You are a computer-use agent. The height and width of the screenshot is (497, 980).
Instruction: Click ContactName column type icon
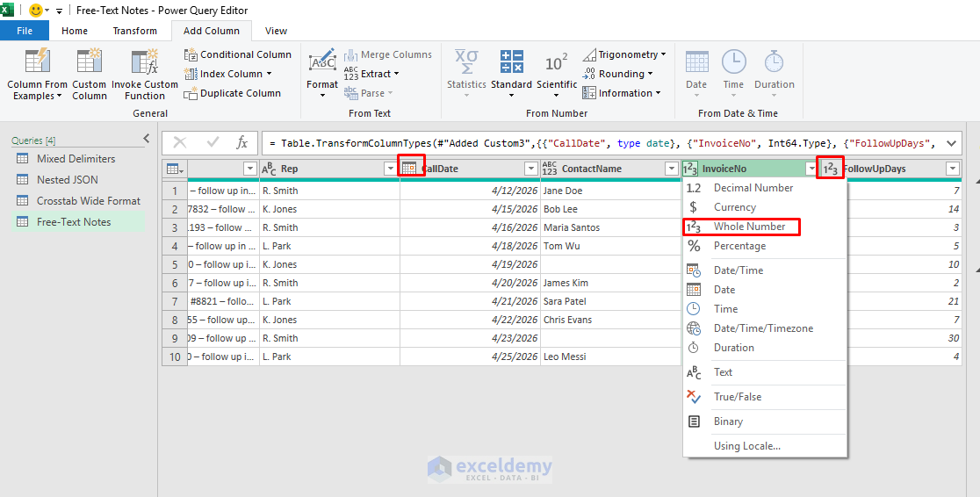coord(550,169)
